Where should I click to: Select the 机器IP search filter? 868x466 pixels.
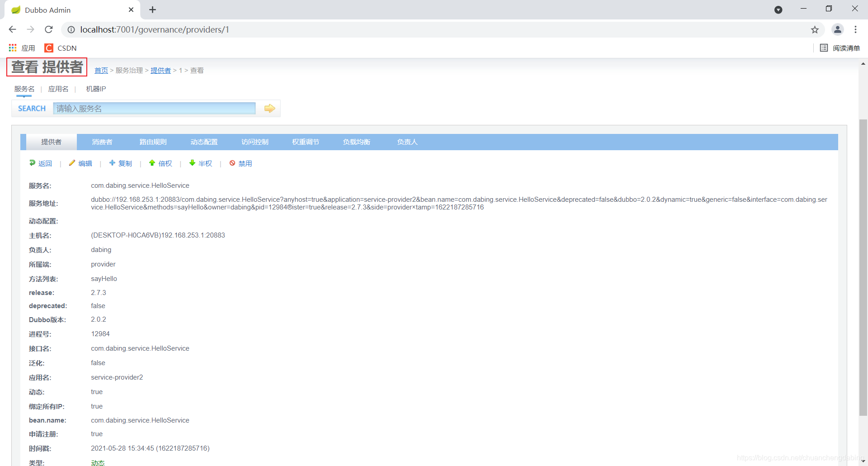[x=96, y=89]
